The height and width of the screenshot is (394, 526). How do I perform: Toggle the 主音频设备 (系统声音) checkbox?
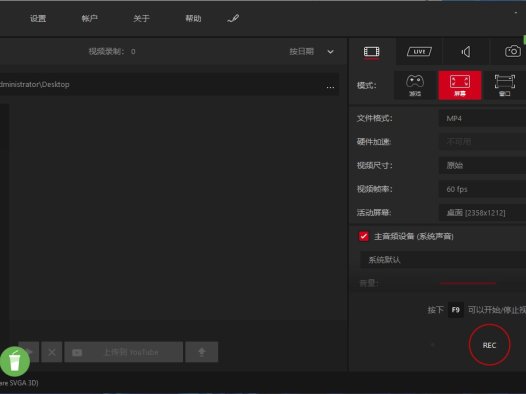coord(363,236)
